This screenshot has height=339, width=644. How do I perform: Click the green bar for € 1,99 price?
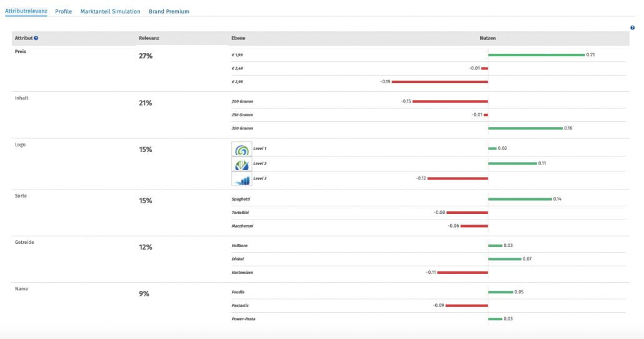coord(536,55)
